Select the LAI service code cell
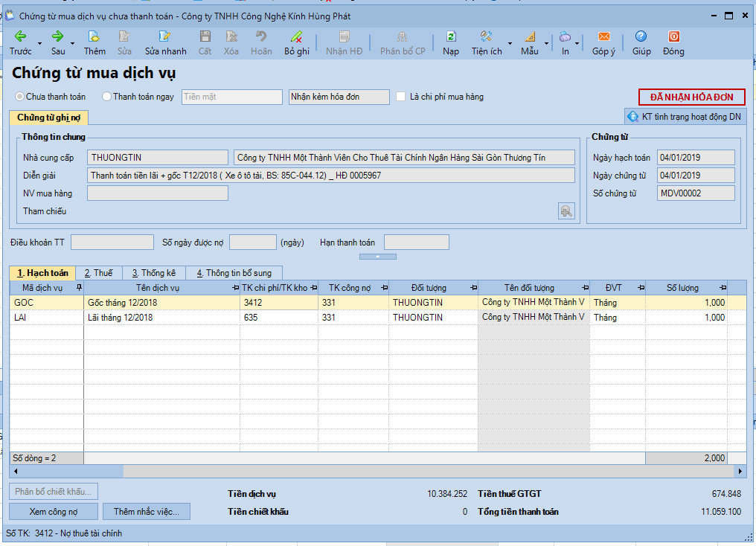The height and width of the screenshot is (546, 756). 47,318
